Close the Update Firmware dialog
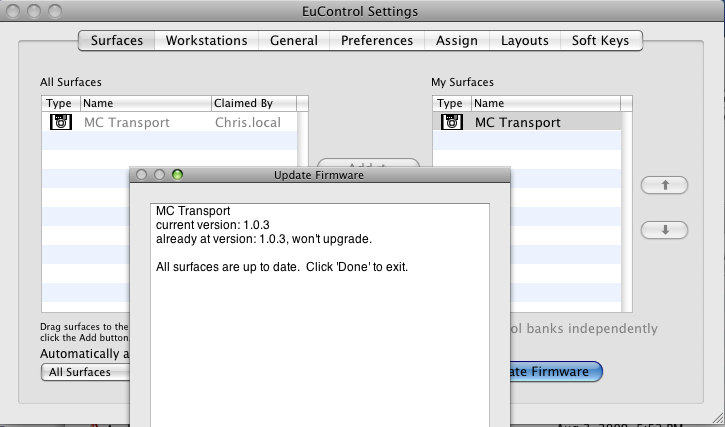Viewport: 725px width, 427px height. pos(141,174)
